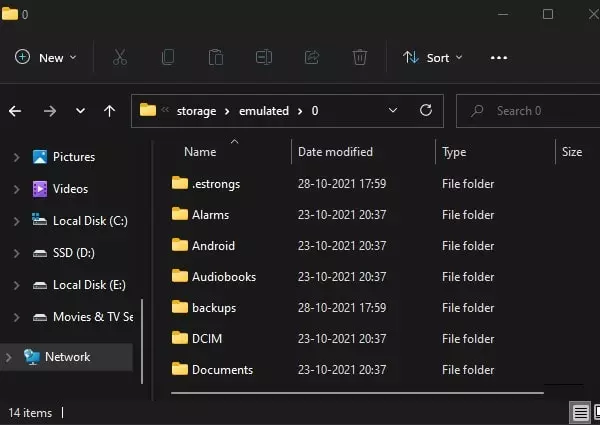Sort by the Type column header
The width and height of the screenshot is (600, 425).
tap(454, 152)
